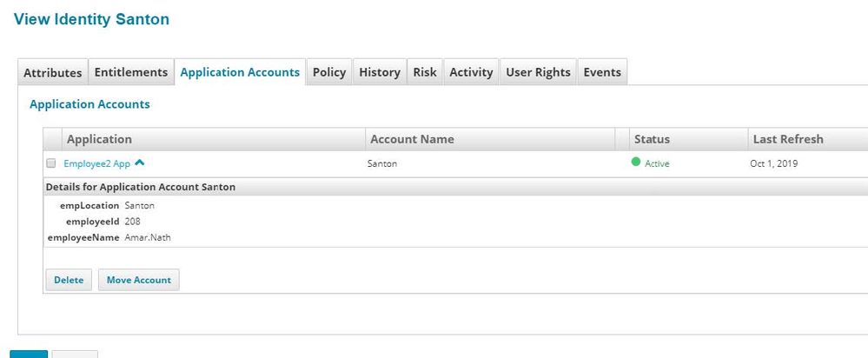Go to the Policy tab

coord(329,72)
